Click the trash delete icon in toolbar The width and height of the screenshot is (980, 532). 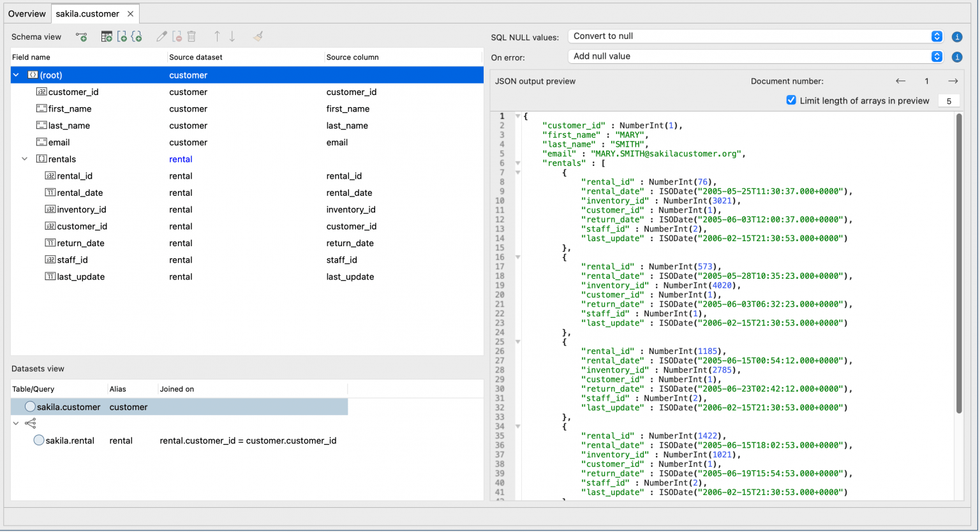pos(191,37)
